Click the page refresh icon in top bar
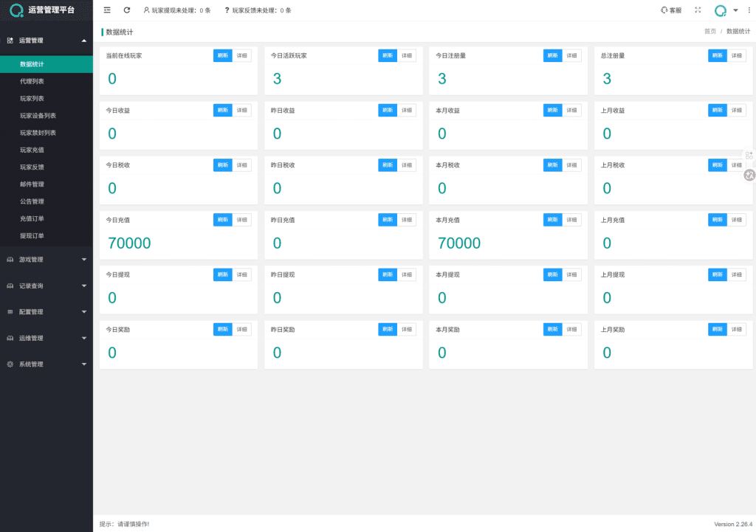This screenshot has height=532, width=756. coord(127,10)
